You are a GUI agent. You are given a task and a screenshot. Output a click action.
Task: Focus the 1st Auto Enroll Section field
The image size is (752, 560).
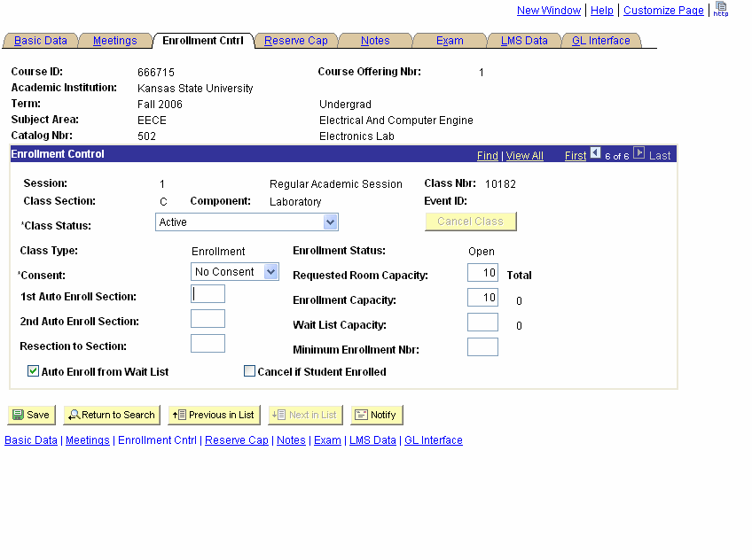click(208, 293)
